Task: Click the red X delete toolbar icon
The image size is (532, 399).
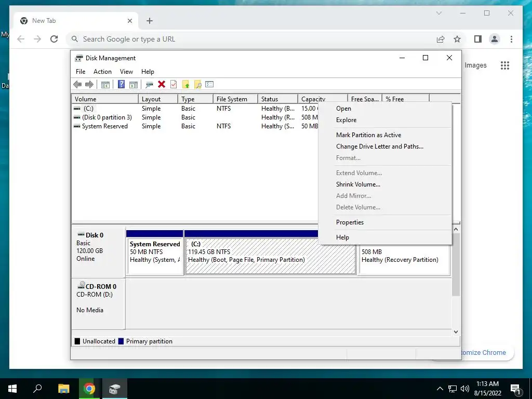Action: 162,84
